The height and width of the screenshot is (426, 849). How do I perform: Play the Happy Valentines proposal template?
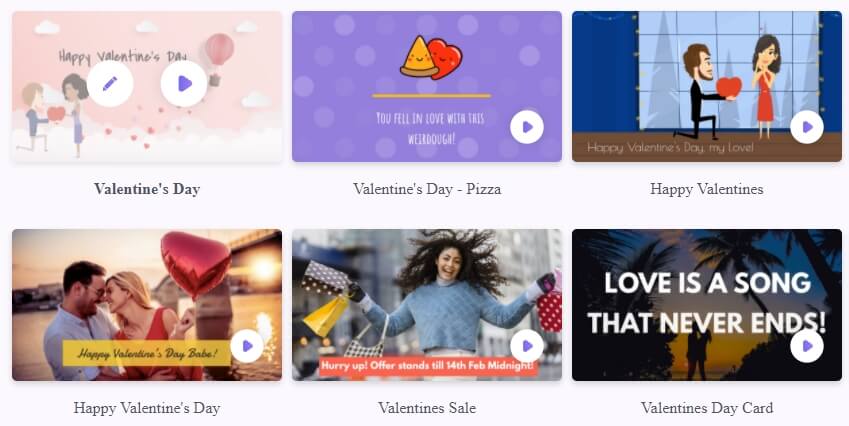tap(807, 127)
